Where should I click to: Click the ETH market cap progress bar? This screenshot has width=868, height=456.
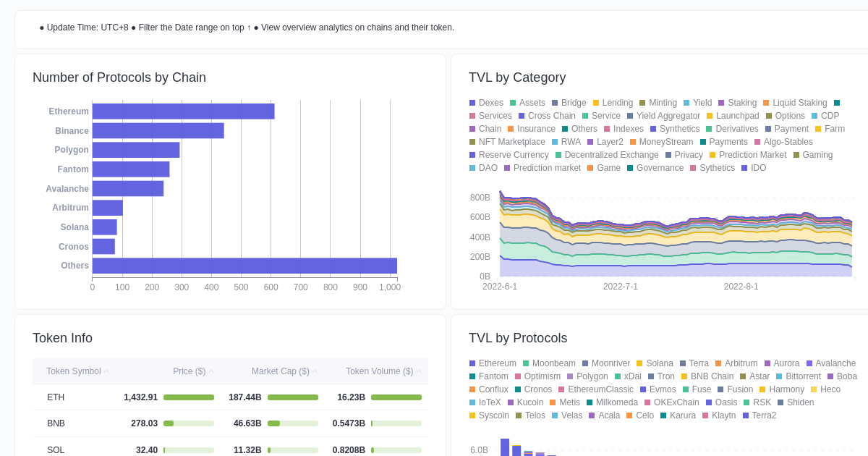(292, 397)
